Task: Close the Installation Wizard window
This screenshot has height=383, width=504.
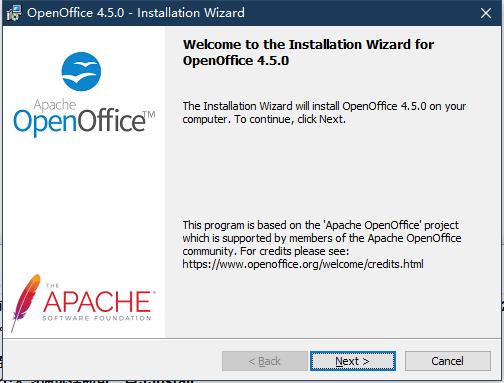Action: [x=486, y=13]
